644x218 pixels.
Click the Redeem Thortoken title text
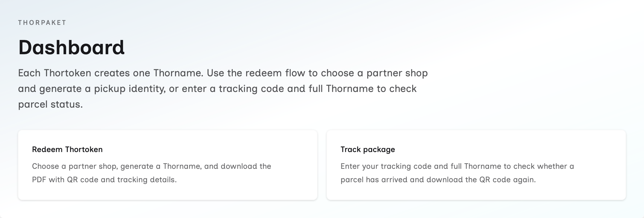pos(67,150)
